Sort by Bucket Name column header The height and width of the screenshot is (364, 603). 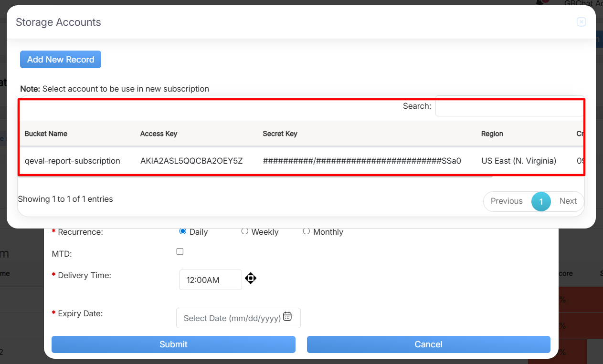(46, 134)
